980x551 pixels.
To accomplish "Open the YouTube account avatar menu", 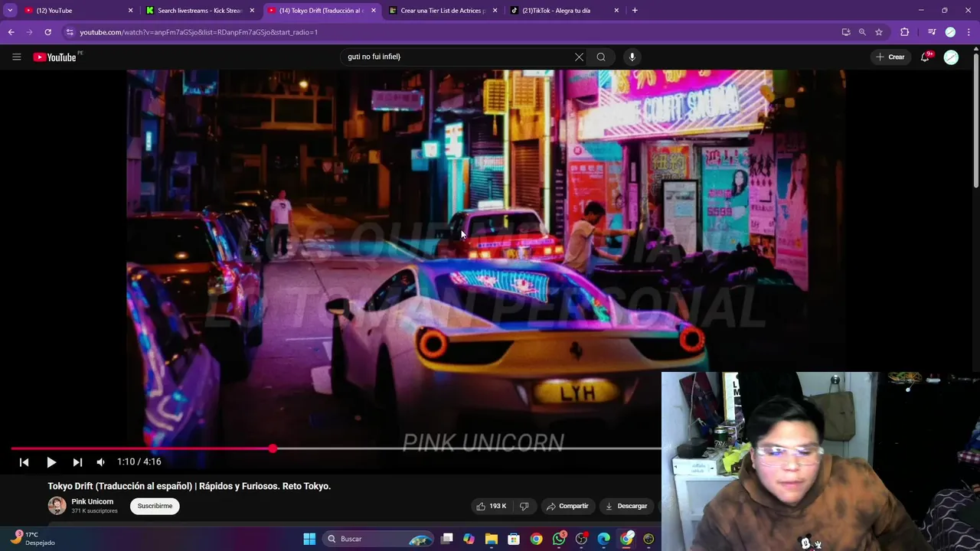I will [951, 57].
